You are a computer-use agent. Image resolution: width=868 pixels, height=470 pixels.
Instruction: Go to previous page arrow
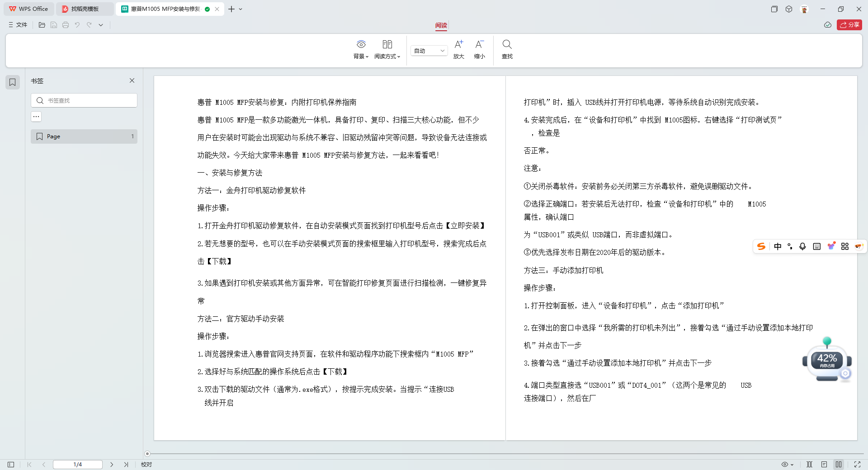(44, 465)
